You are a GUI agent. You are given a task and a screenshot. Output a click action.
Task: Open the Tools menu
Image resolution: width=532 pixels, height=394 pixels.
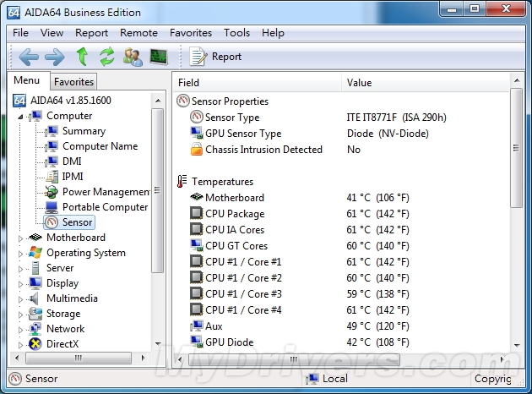click(236, 33)
